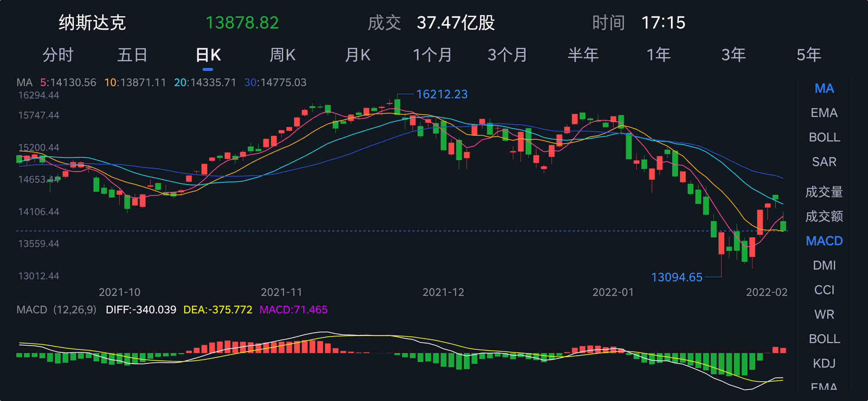The height and width of the screenshot is (401, 868).
Task: Enable the SAR overlay indicator
Action: 824,162
